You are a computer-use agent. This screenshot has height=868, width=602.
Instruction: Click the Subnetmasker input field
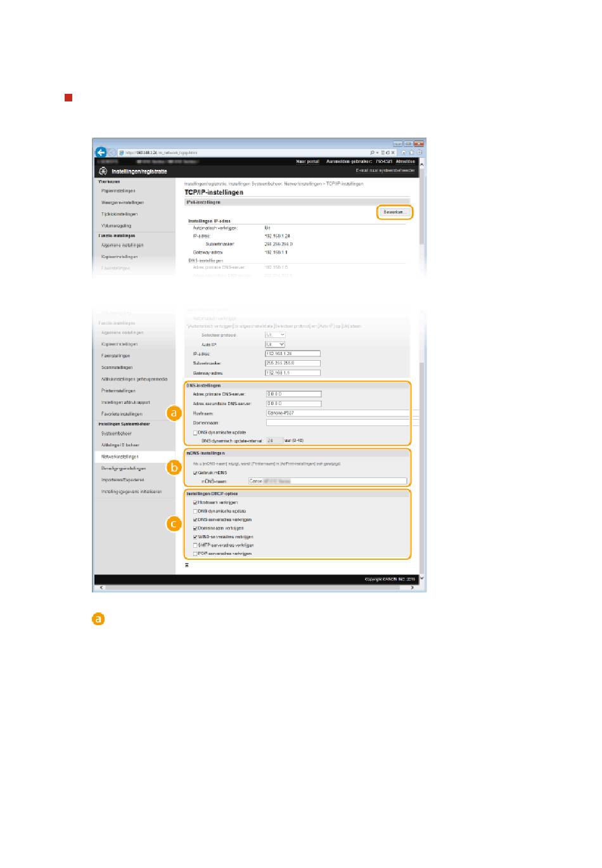[293, 363]
